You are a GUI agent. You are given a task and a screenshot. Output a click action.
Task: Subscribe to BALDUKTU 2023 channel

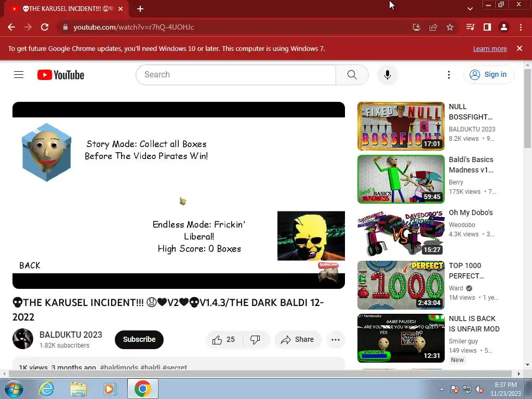tap(139, 339)
